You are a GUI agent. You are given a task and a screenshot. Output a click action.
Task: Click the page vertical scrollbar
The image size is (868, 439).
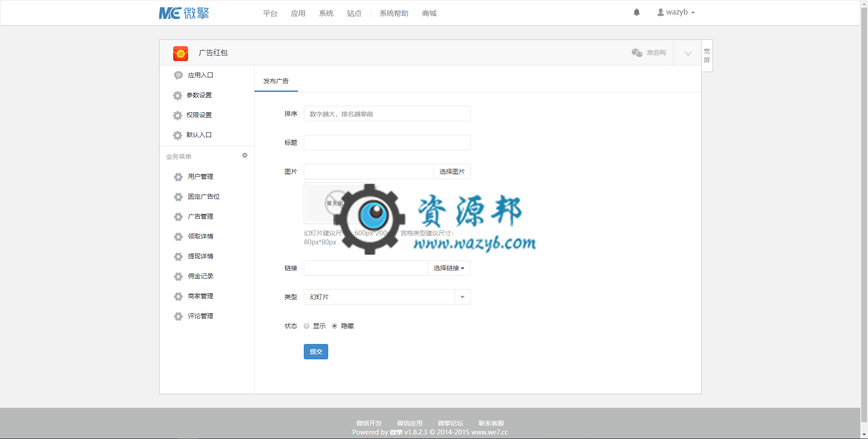[x=864, y=215]
